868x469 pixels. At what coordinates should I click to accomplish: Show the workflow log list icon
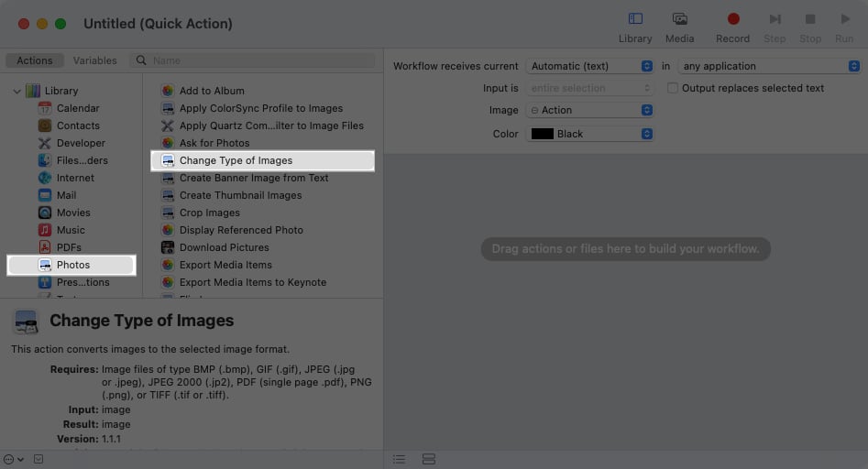[x=399, y=459]
